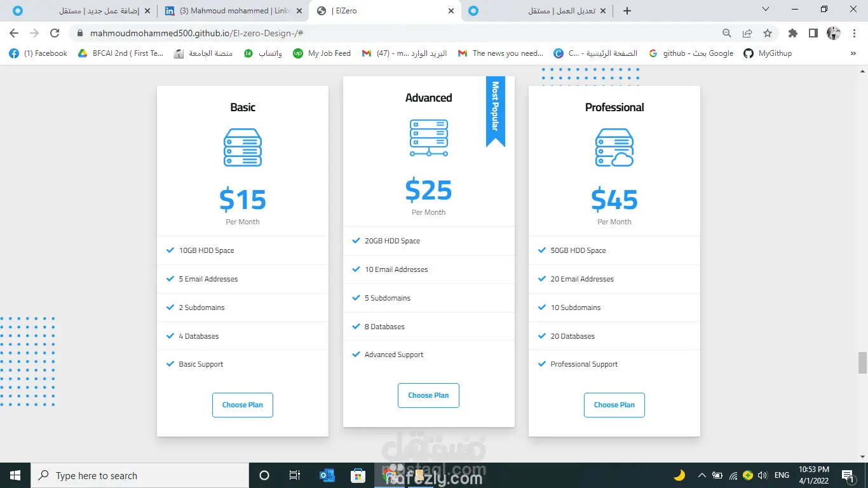Click the 20GB HDD Space row
This screenshot has height=488, width=868.
429,241
